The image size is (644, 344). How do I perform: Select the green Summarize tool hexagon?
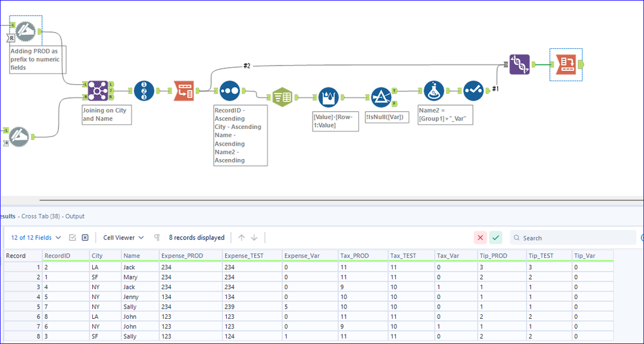coord(282,97)
